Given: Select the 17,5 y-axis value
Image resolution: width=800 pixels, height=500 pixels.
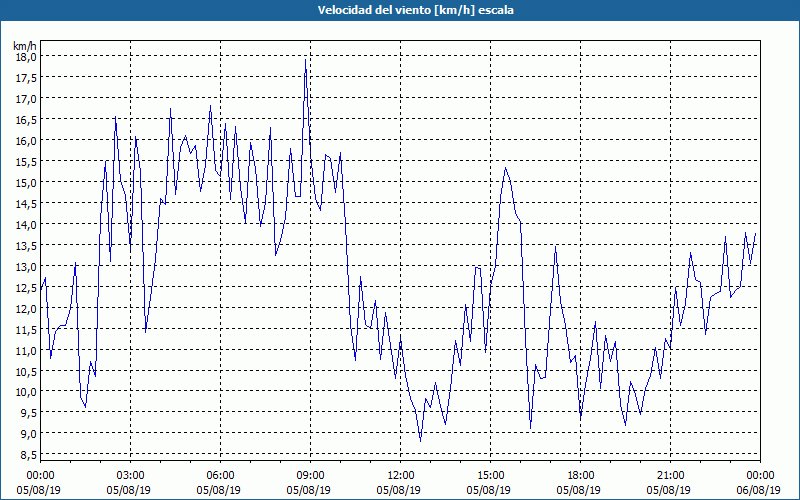Looking at the screenshot, I should tap(26, 78).
